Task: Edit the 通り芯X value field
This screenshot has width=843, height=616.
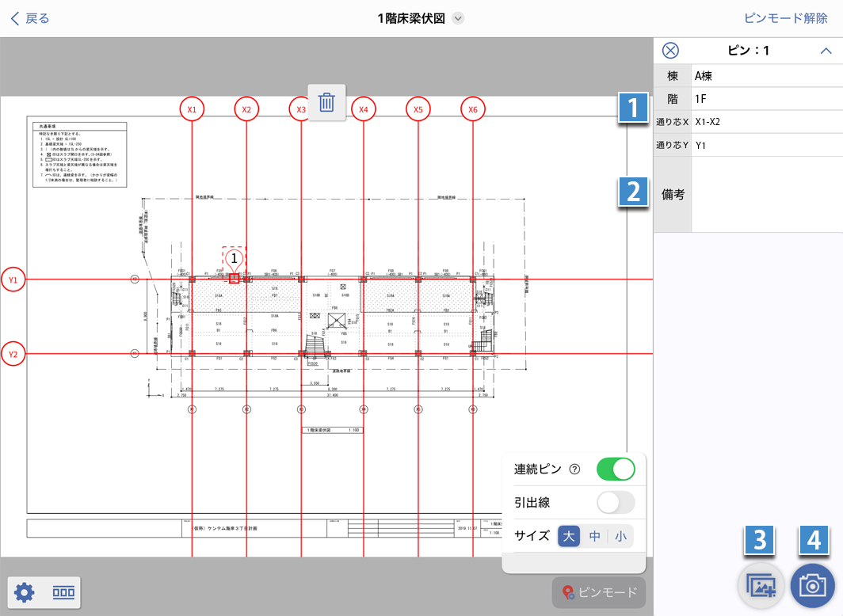Action: [x=766, y=122]
